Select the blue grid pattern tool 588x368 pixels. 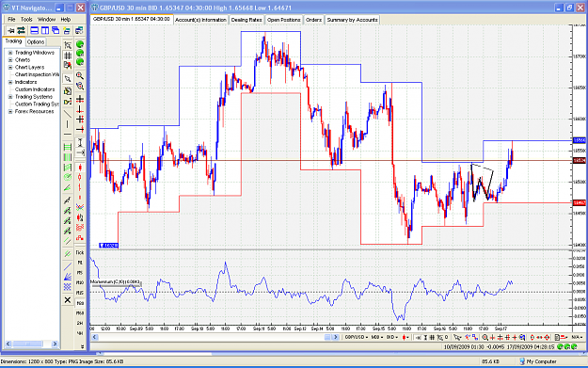click(68, 287)
